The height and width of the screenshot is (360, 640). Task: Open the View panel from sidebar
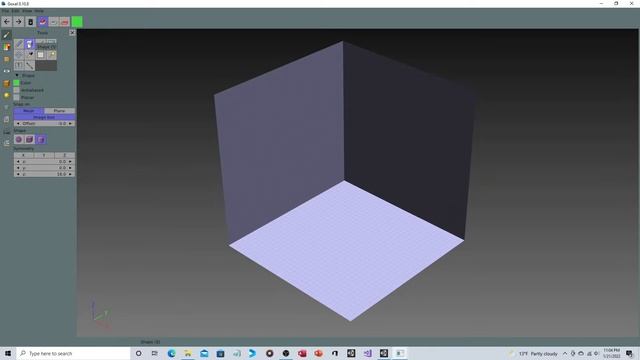point(6,71)
